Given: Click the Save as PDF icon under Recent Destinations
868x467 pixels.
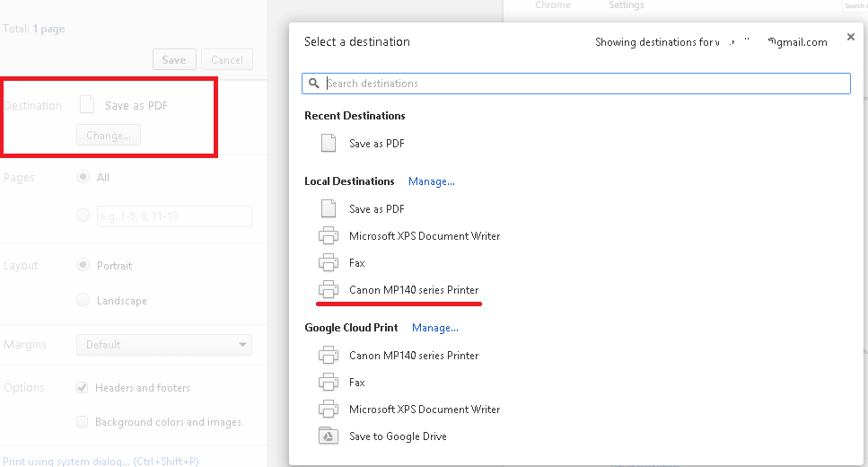Looking at the screenshot, I should coord(329,143).
